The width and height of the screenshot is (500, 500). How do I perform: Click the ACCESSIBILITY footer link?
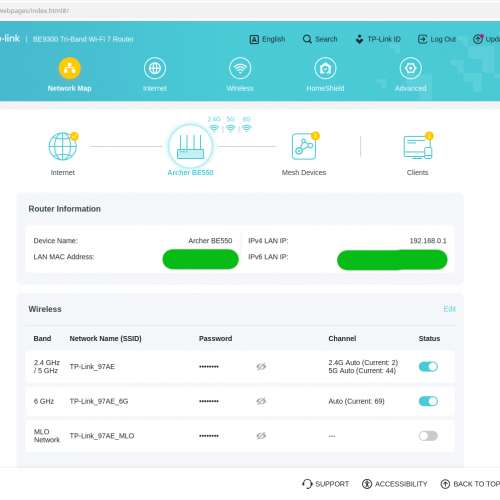click(x=401, y=484)
